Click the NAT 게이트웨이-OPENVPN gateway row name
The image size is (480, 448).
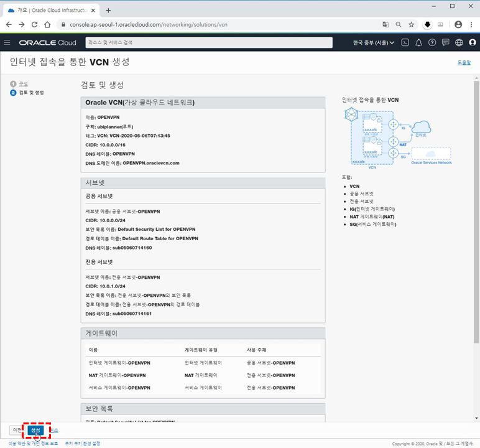click(x=118, y=375)
